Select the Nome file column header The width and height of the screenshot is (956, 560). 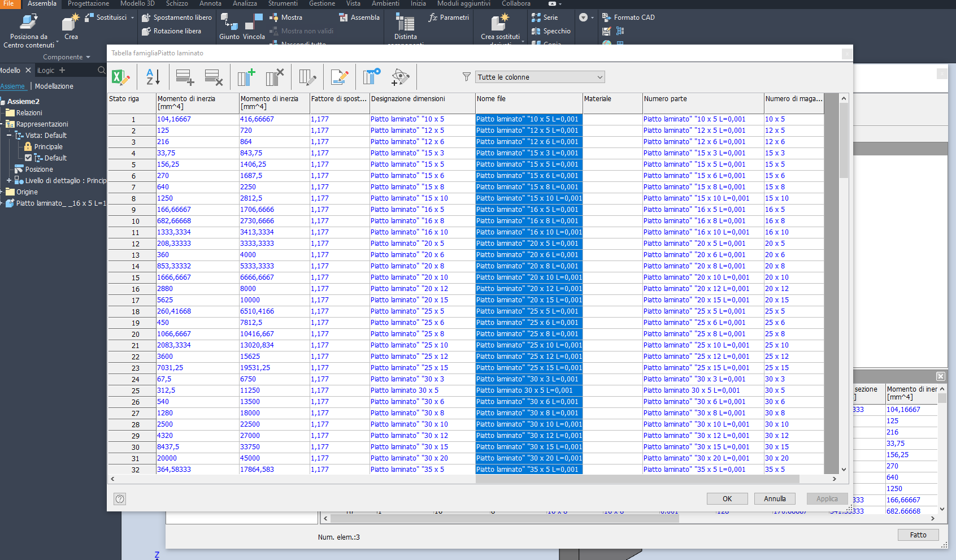(528, 102)
